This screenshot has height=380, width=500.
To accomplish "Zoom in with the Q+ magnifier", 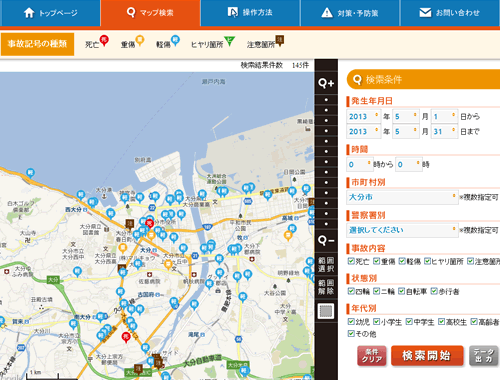I will [326, 83].
